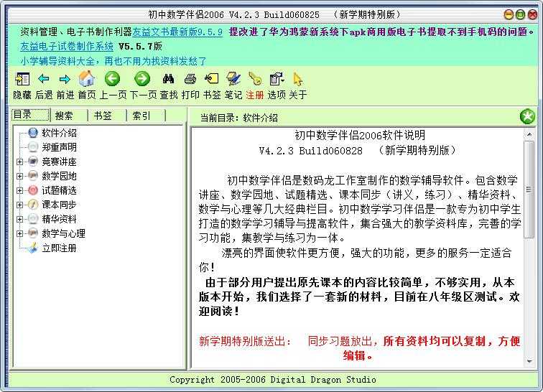Expand the 竞赛讲座 tree node
This screenshot has height=392, width=543.
tap(20, 162)
